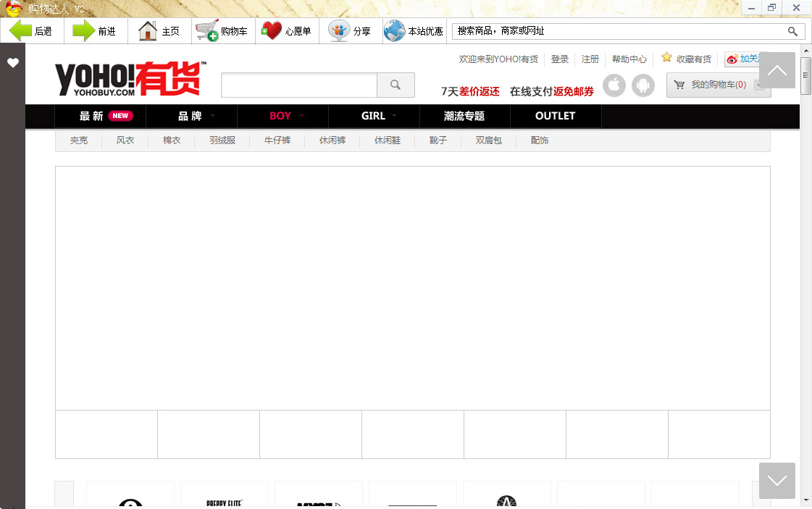
Task: Click the star icon beside 收藏有货
Action: pyautogui.click(x=666, y=57)
